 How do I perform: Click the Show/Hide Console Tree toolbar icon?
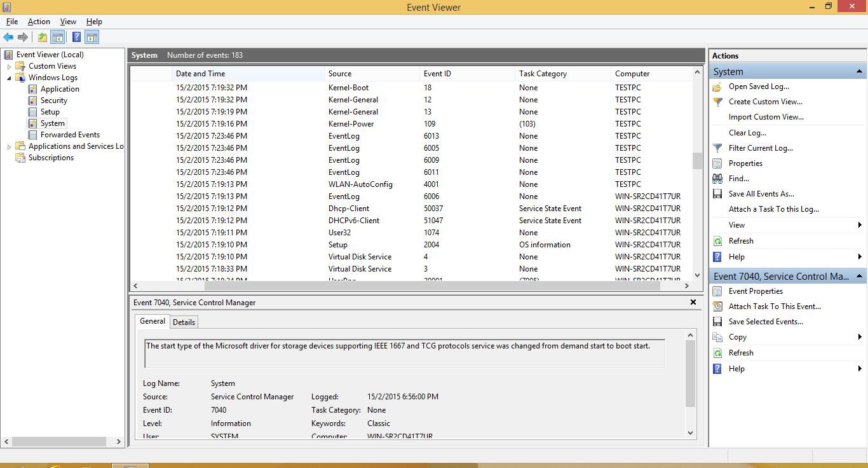pyautogui.click(x=58, y=37)
